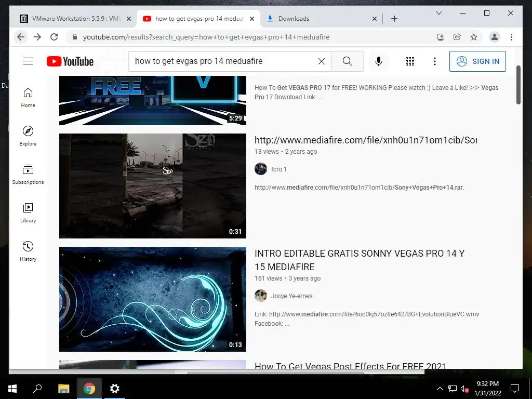Viewport: 532px width, 399px height.
Task: Click the Chrome taskbar icon
Action: point(89,389)
